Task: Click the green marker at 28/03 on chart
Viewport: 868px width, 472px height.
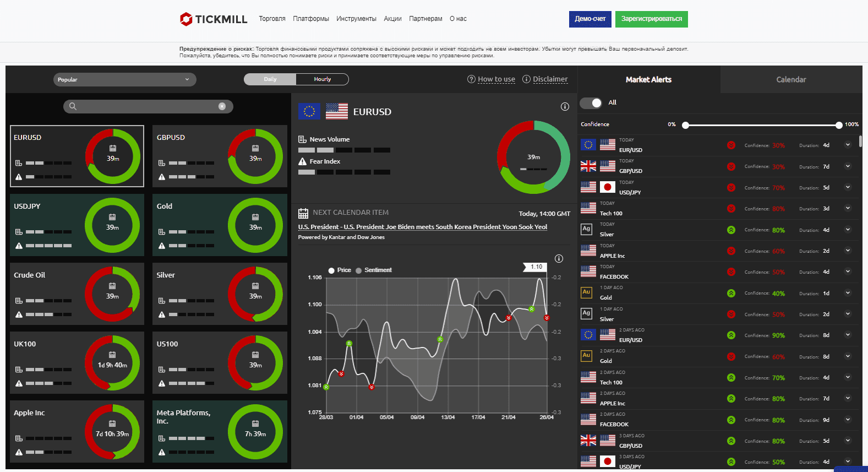Action: (326, 387)
